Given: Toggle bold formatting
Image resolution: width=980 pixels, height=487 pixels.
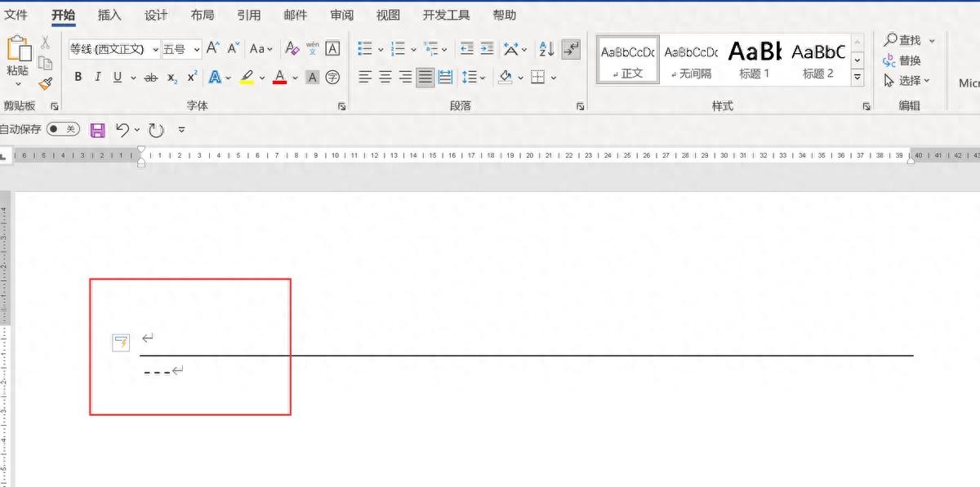Looking at the screenshot, I should tap(78, 77).
